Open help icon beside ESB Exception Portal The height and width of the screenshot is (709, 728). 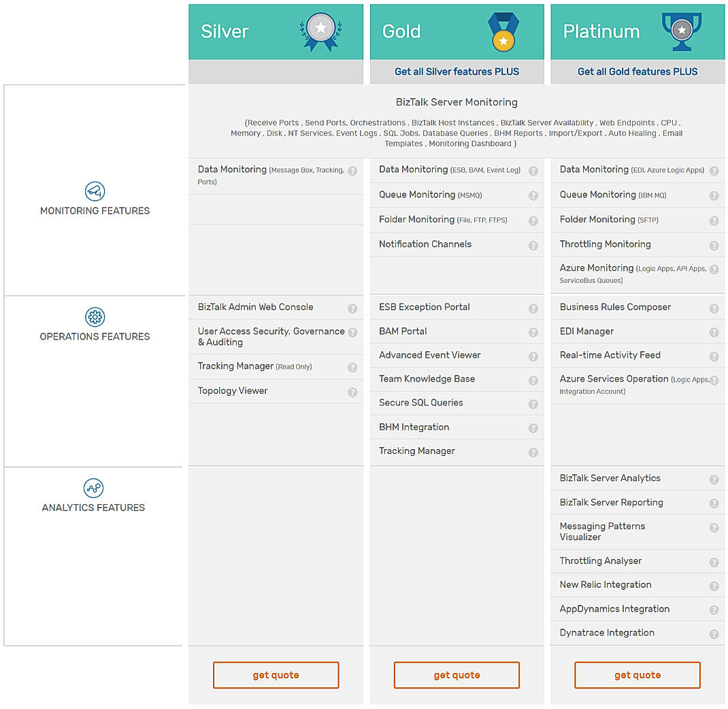pos(533,308)
